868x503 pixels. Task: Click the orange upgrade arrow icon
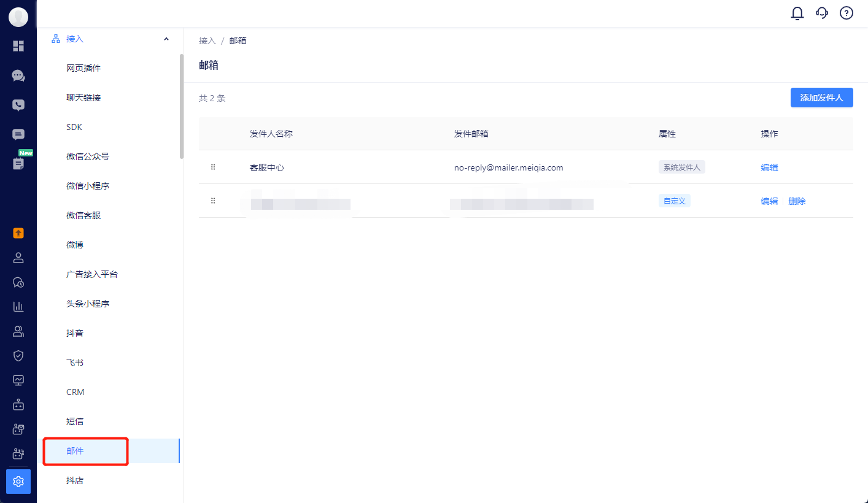coord(18,233)
